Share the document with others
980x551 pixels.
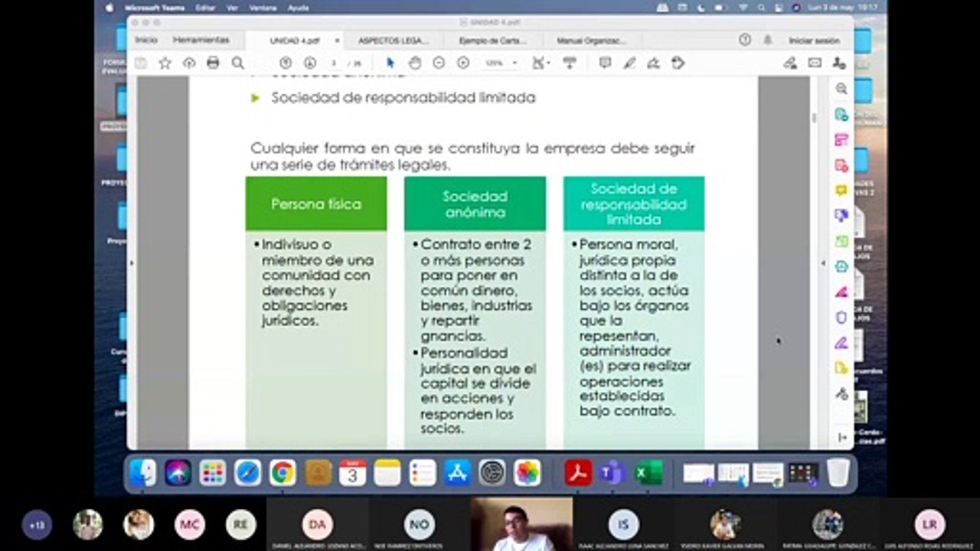tap(839, 64)
